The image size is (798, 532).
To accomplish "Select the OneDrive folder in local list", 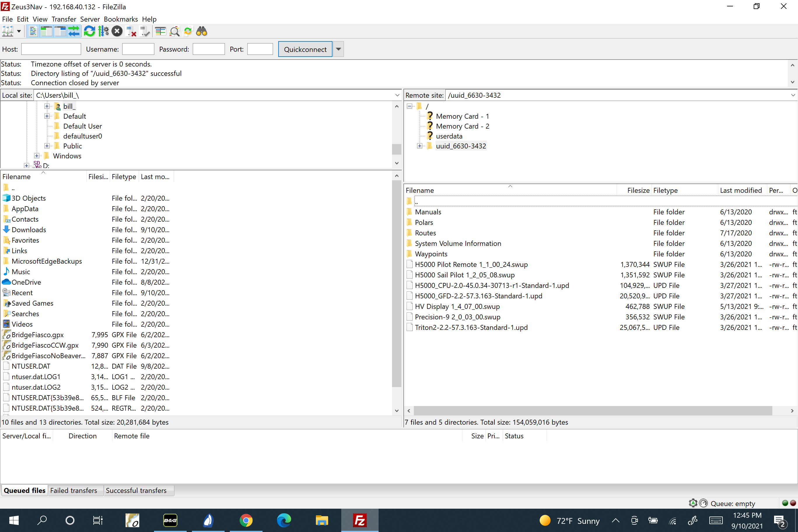I will (27, 282).
